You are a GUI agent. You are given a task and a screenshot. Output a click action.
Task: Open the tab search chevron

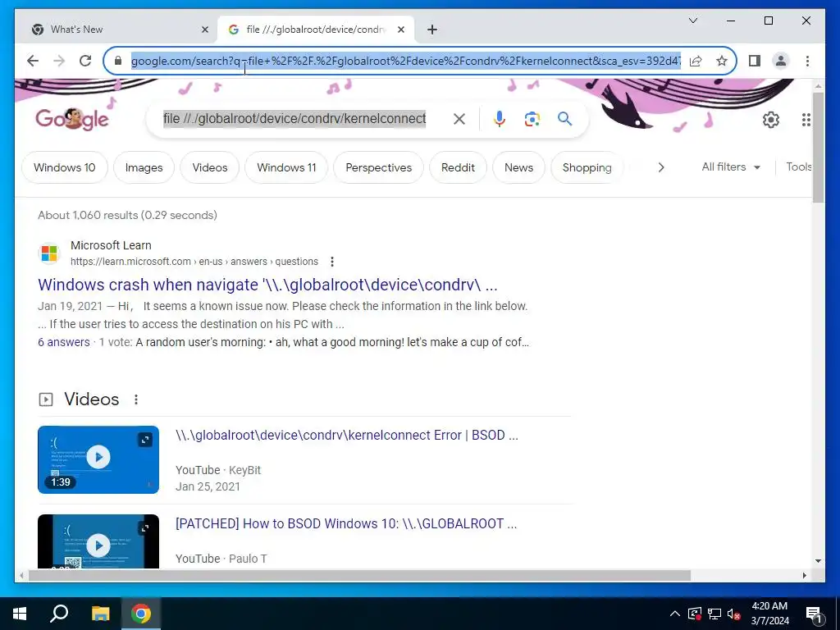click(692, 21)
